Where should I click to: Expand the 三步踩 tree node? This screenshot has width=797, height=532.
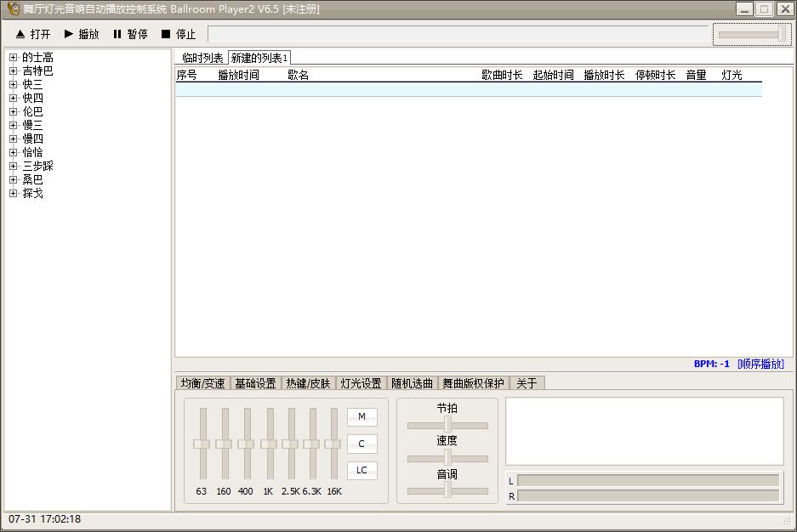point(14,166)
